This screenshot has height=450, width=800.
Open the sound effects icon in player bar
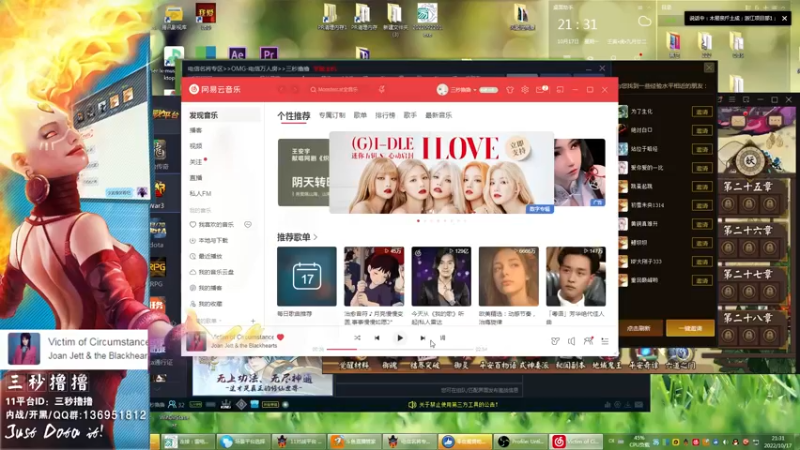coord(555,341)
